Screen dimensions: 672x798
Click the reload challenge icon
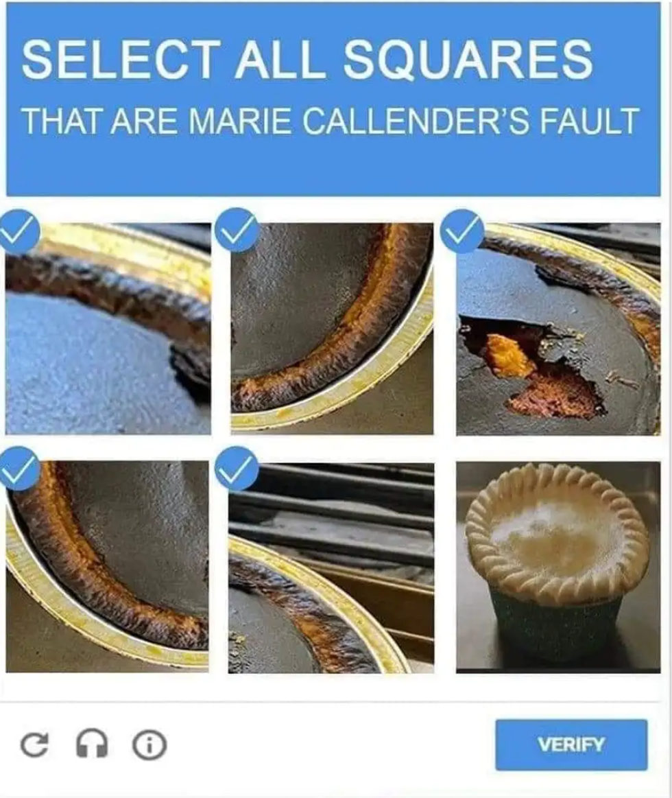coord(34,744)
